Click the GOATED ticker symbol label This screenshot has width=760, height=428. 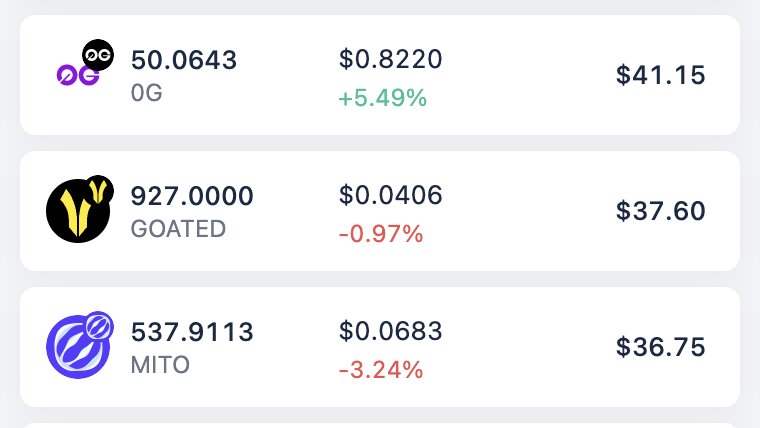coord(178,228)
